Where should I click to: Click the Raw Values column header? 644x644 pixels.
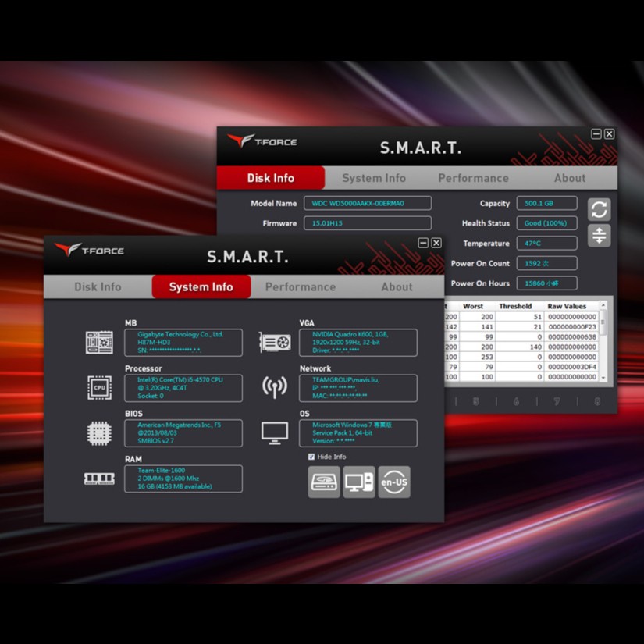(x=567, y=307)
